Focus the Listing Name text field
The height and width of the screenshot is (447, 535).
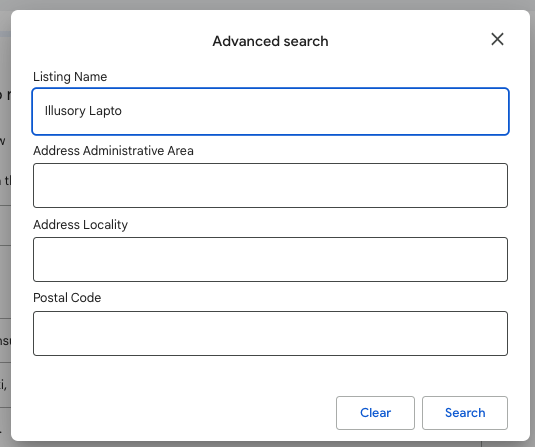point(270,112)
